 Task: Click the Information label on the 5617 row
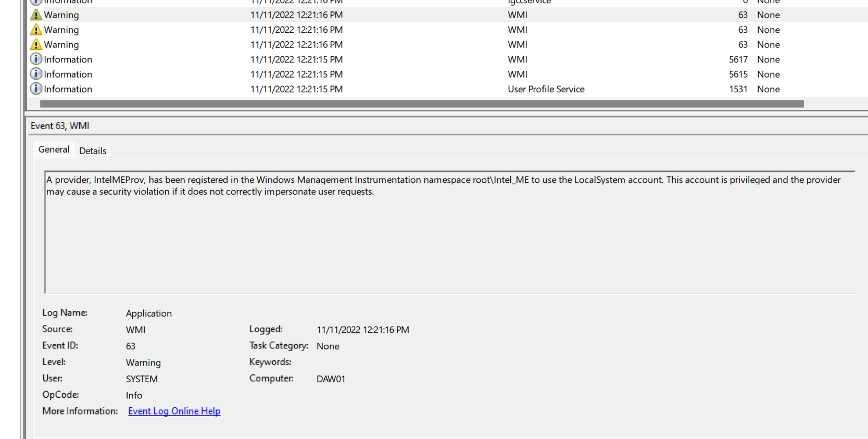tap(68, 59)
